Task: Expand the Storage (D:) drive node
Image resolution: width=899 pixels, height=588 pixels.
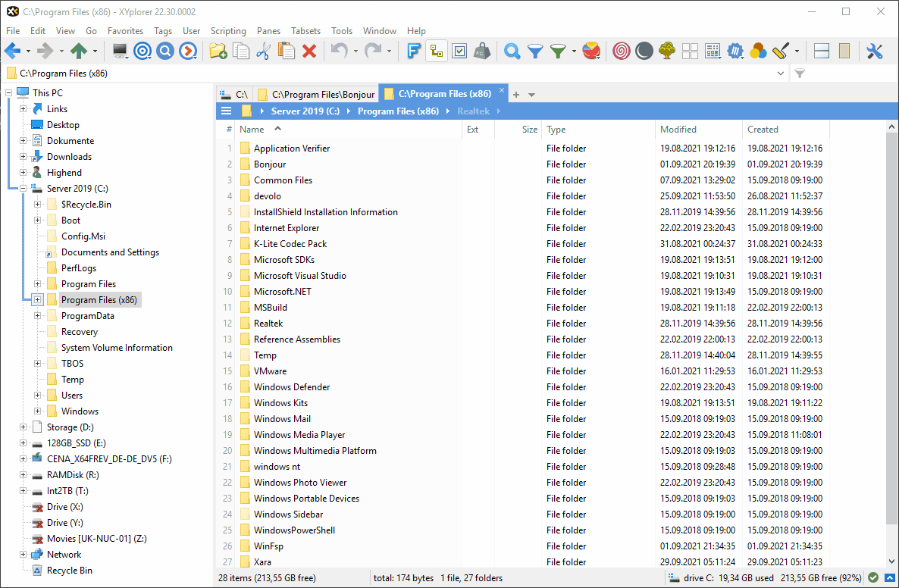Action: pos(23,427)
